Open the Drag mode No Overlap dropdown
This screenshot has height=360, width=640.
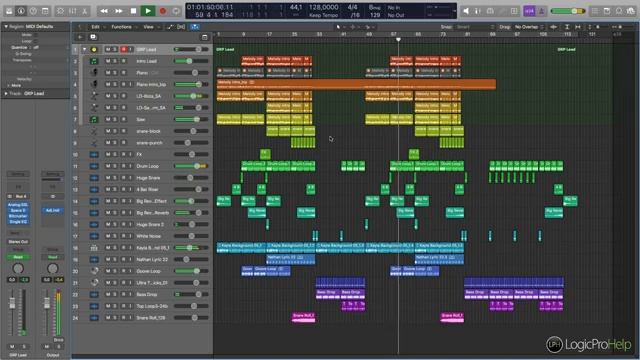[529, 27]
